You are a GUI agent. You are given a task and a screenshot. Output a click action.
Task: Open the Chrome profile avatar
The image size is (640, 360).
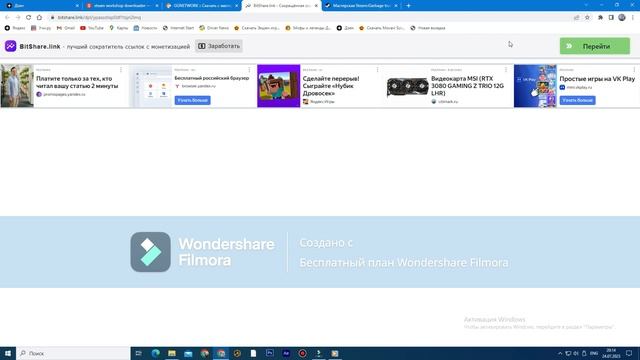tap(622, 18)
